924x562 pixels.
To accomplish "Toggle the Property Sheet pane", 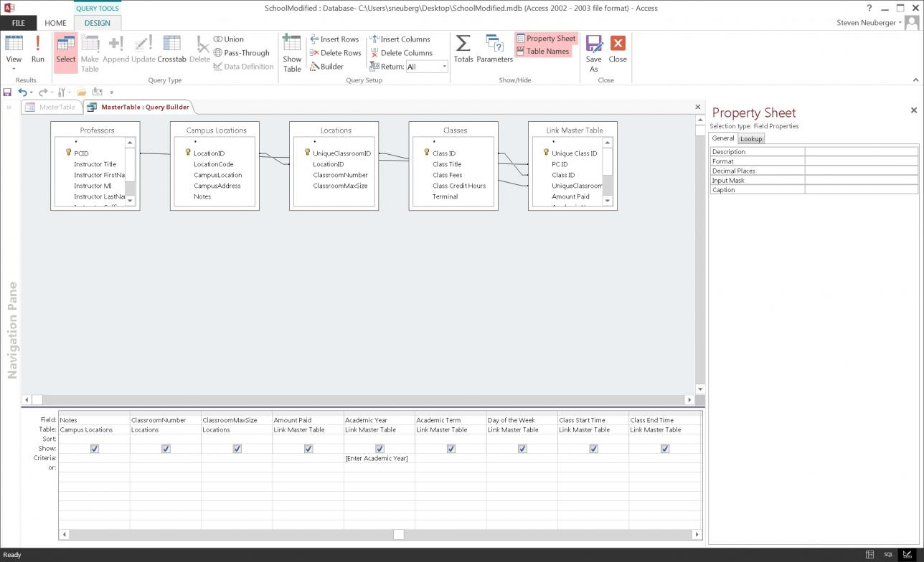I will (545, 39).
